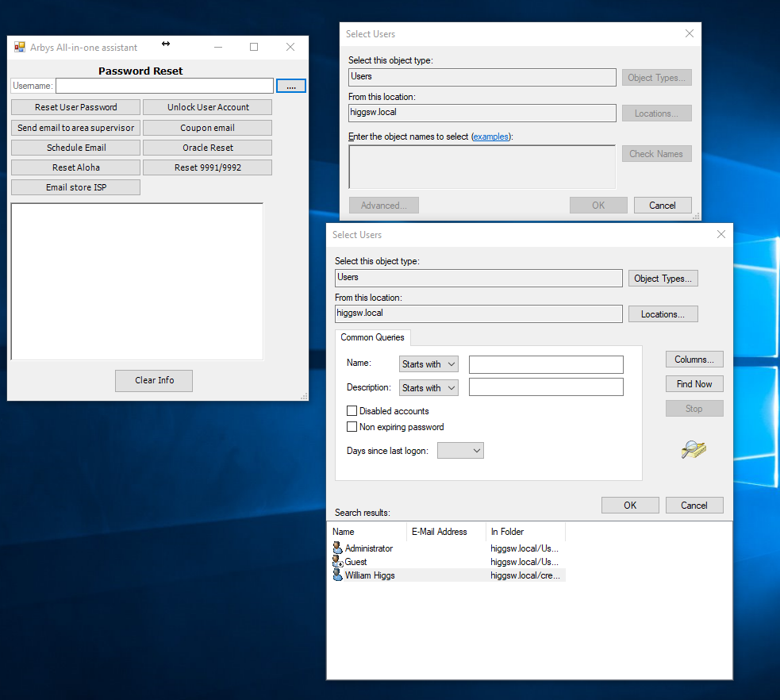Click the Guest user icon in search results
Image resolution: width=780 pixels, height=700 pixels.
pos(338,561)
